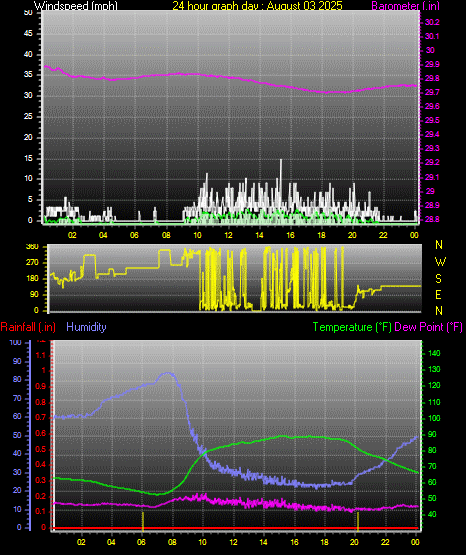Click the 180 wind direction axis value
The image size is (466, 555).
(32, 279)
